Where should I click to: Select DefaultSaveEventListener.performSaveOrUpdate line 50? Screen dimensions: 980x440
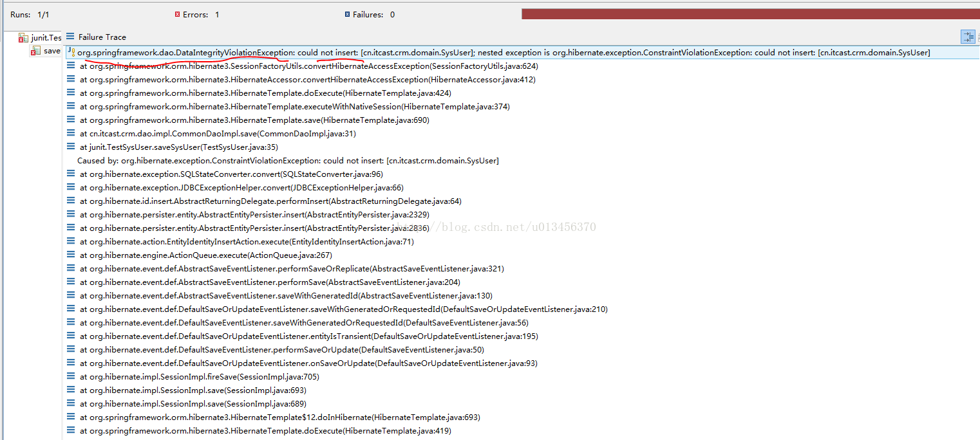click(x=282, y=350)
